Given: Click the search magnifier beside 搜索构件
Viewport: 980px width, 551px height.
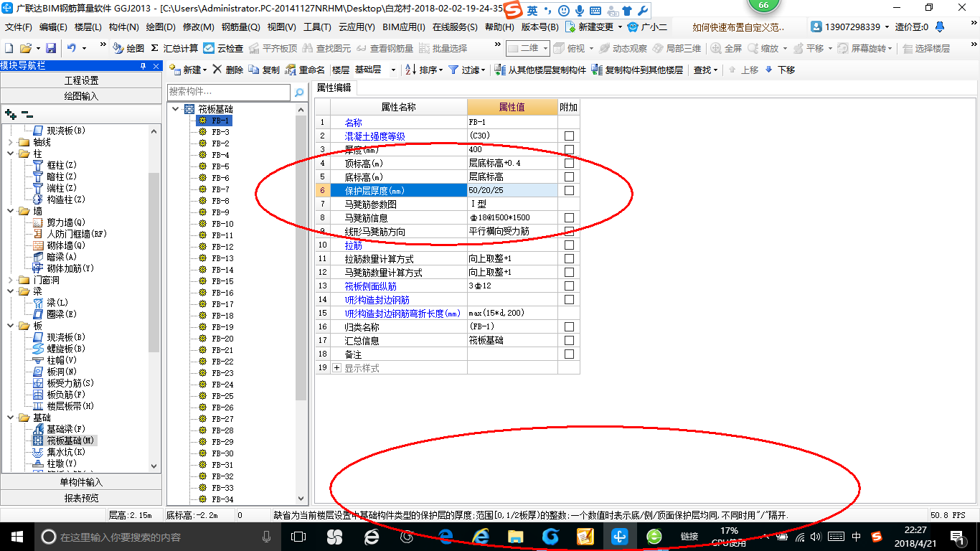Looking at the screenshot, I should 299,93.
